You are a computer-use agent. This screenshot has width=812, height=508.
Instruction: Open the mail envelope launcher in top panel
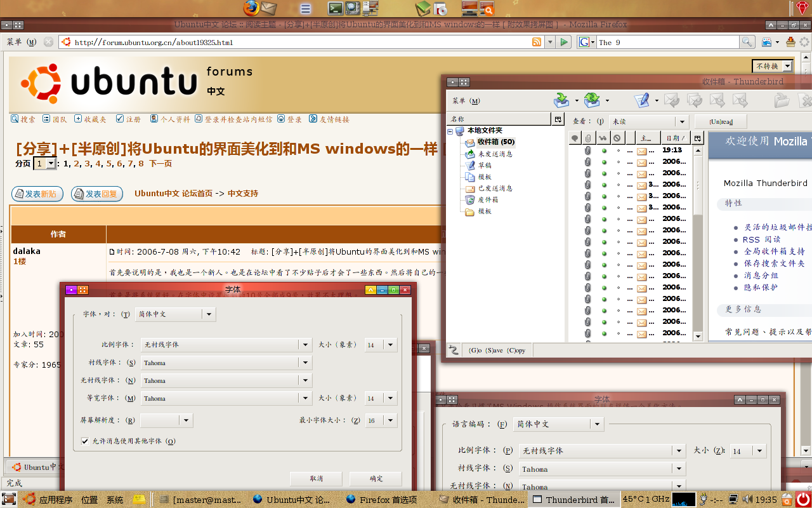point(269,8)
